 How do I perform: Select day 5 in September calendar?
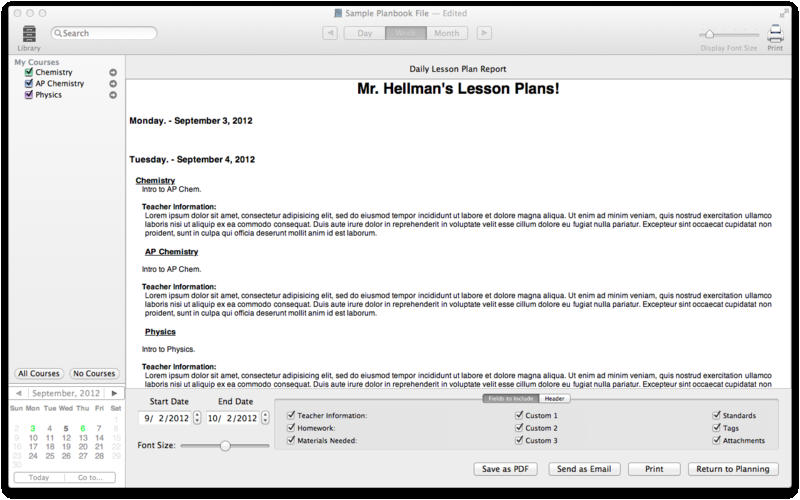[66, 429]
